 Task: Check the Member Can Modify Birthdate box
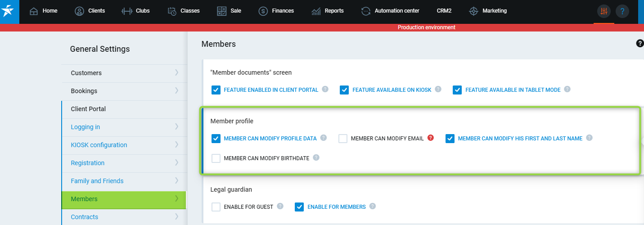[216, 158]
